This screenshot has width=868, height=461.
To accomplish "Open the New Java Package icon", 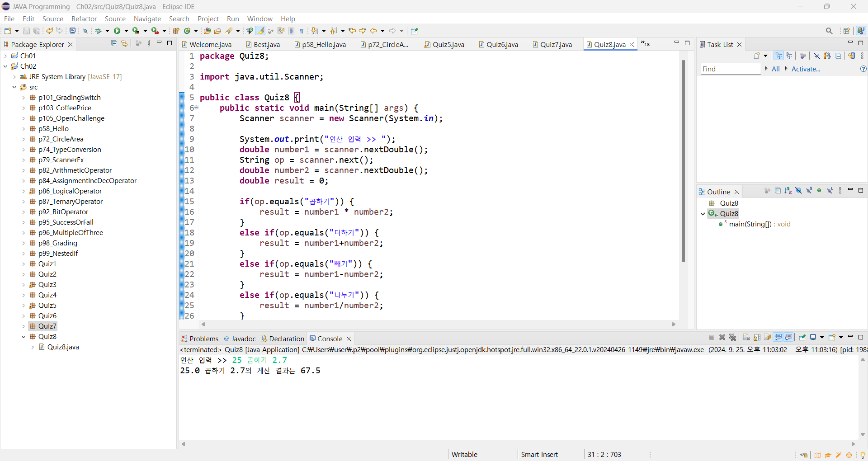I will coord(176,31).
